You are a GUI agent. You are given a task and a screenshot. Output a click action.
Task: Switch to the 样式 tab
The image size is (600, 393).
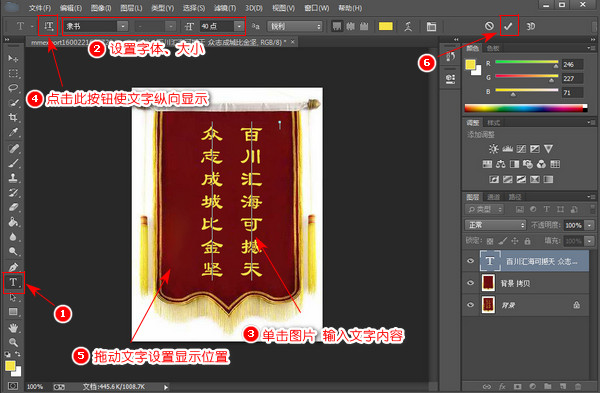tap(494, 123)
